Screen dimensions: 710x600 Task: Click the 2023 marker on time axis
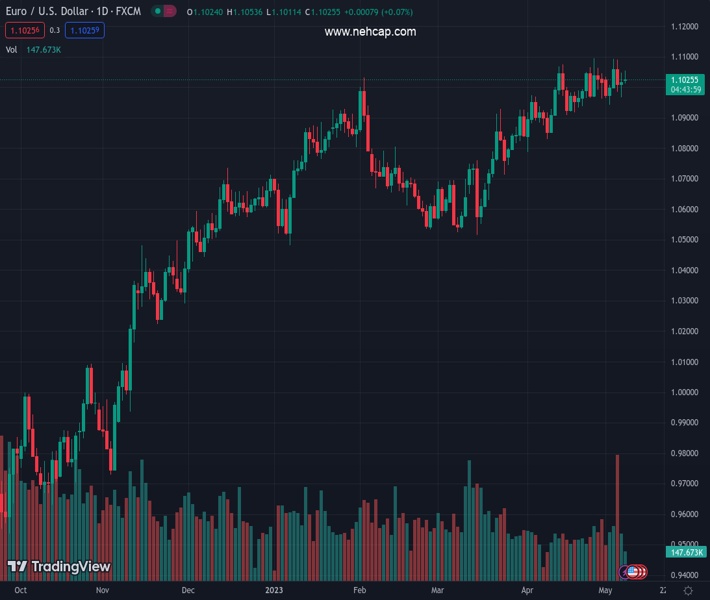tap(276, 591)
